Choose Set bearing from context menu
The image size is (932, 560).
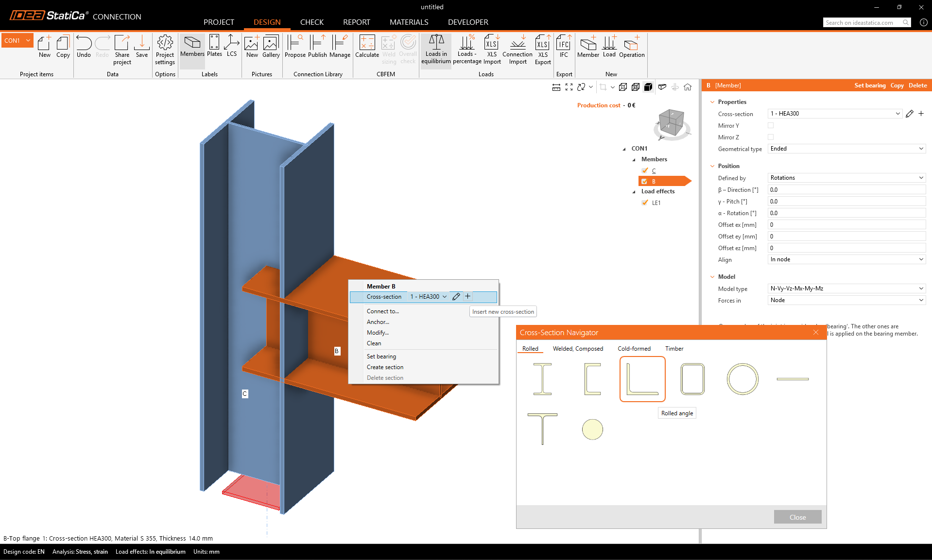[x=381, y=356]
